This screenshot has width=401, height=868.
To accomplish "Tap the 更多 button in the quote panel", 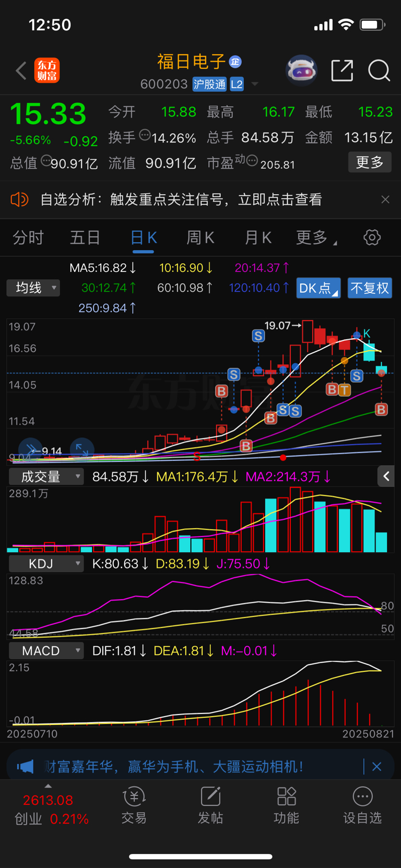I will click(370, 162).
